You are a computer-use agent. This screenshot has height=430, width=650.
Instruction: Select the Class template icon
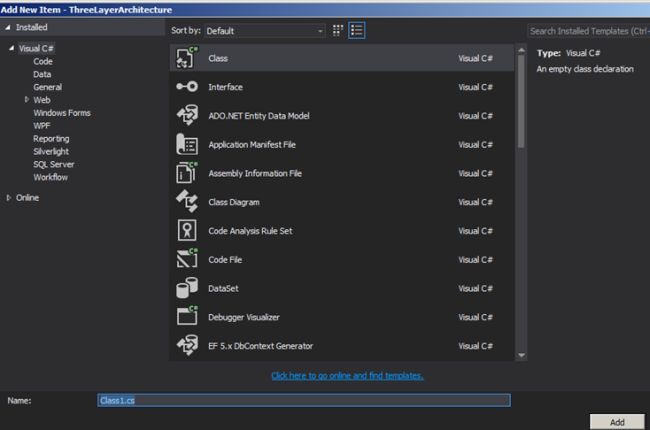tap(187, 58)
